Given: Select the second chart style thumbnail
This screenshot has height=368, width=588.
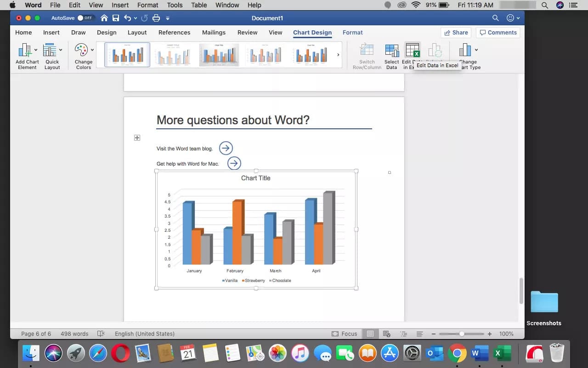Looking at the screenshot, I should coord(173,55).
